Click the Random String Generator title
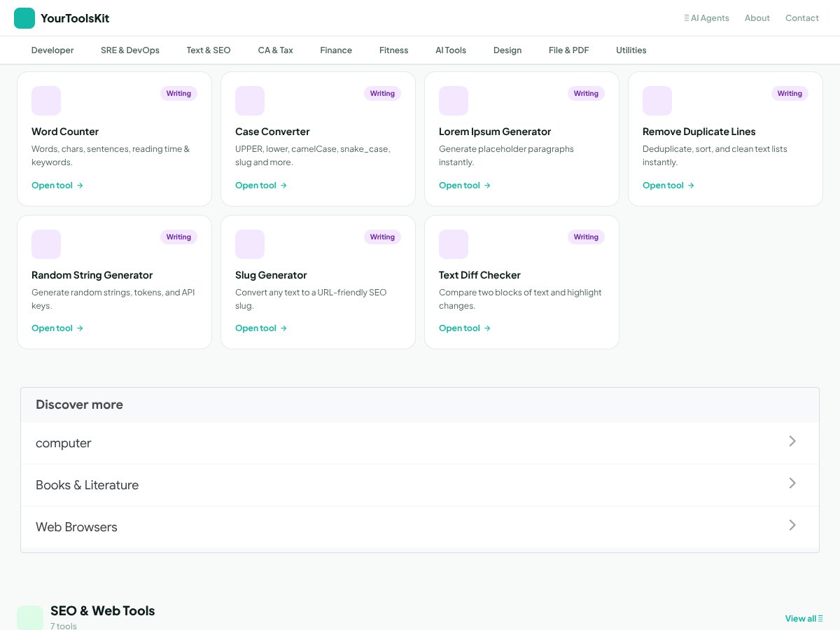Image resolution: width=840 pixels, height=630 pixels. coord(92,275)
